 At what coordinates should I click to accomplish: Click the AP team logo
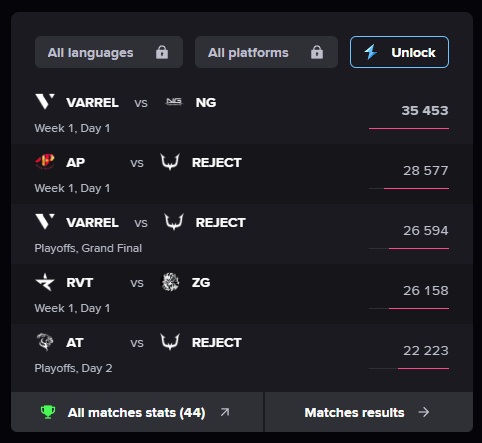(x=45, y=162)
